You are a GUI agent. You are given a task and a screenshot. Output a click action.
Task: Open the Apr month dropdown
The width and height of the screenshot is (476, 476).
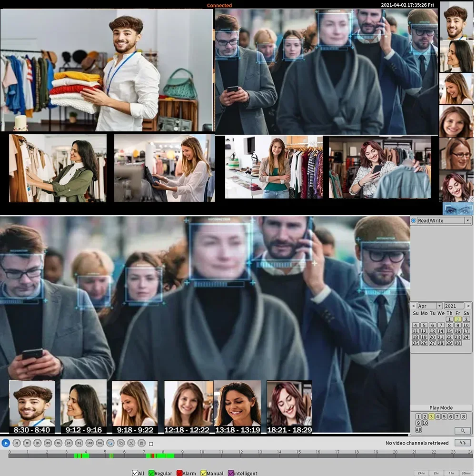point(439,306)
